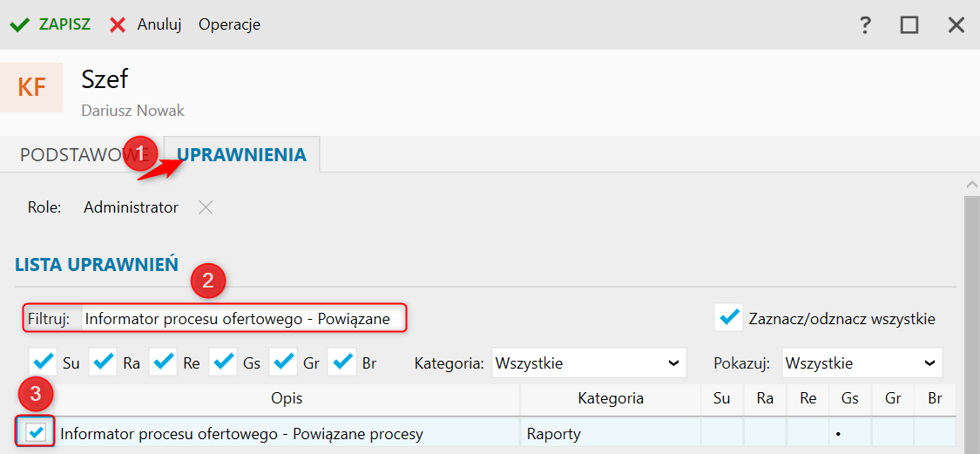
Task: Remove the Administrator role with X icon
Action: pos(205,207)
